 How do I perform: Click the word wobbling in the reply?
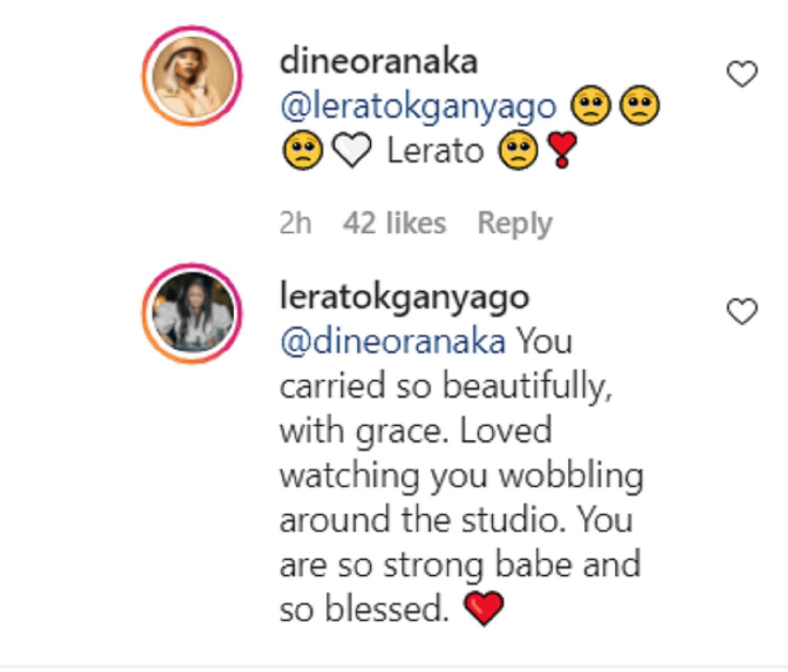click(571, 476)
